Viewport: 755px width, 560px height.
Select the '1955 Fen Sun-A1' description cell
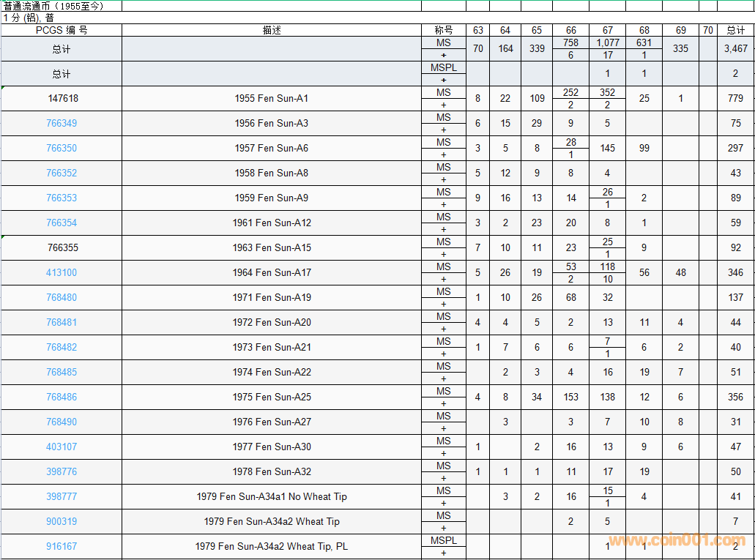click(x=272, y=98)
